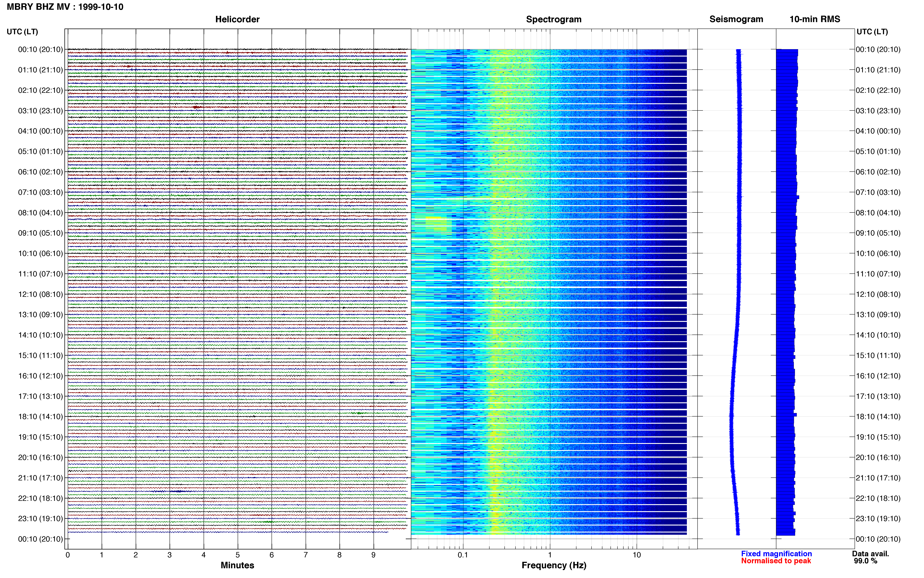Screen dimensions: 924x578
Task: Click the left 'UTC (LT)' axis label
Action: [x=22, y=32]
